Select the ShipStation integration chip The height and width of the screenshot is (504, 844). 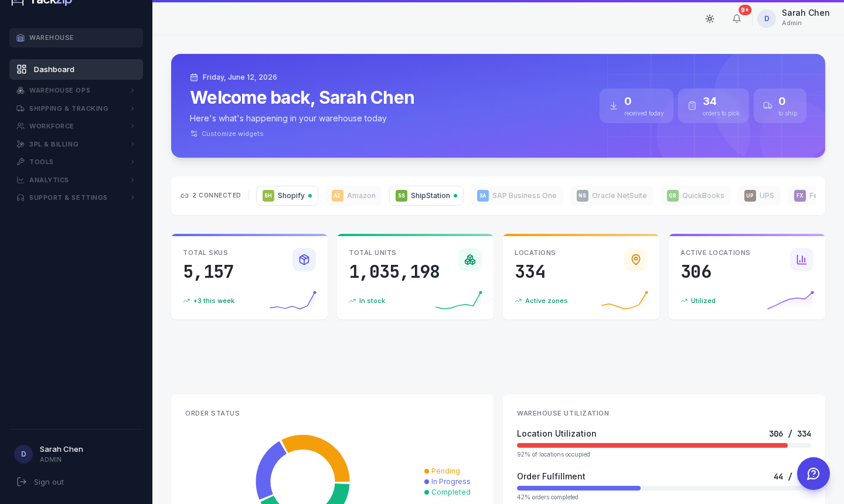[426, 196]
